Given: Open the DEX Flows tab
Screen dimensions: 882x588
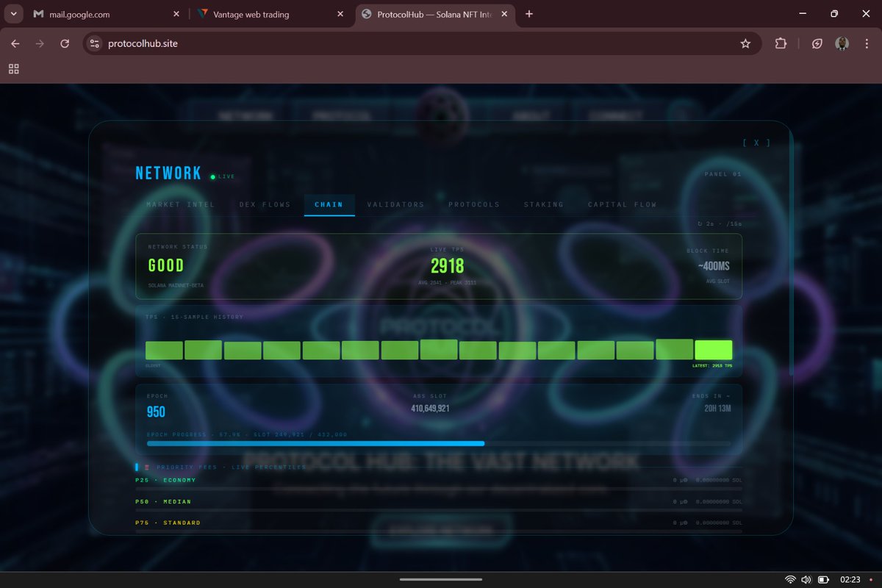Looking at the screenshot, I should 265,204.
